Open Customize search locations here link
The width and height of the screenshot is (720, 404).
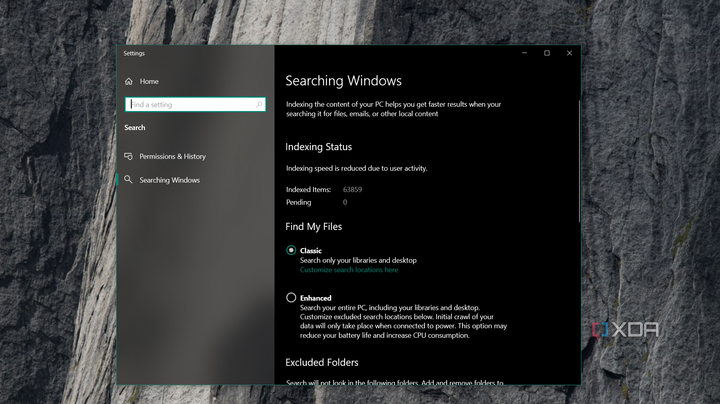pyautogui.click(x=348, y=270)
